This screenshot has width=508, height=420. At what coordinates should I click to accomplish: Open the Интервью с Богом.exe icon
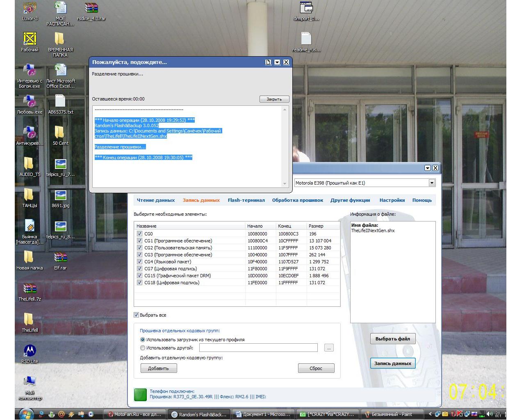[29, 76]
